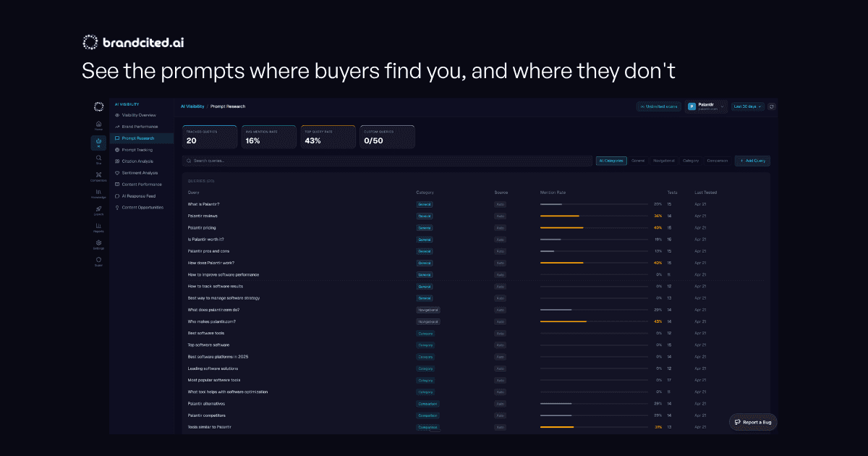Expand the Last 30 days date range
Screen dimensions: 868x456
pos(747,106)
